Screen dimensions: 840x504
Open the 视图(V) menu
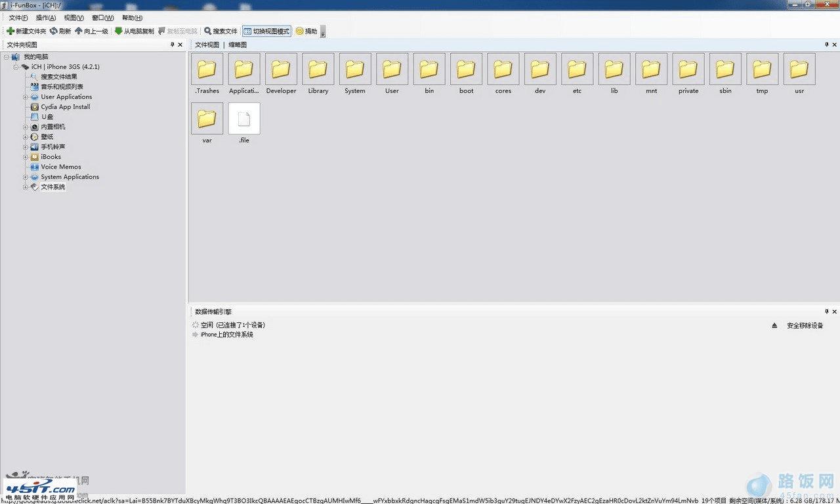(x=74, y=18)
